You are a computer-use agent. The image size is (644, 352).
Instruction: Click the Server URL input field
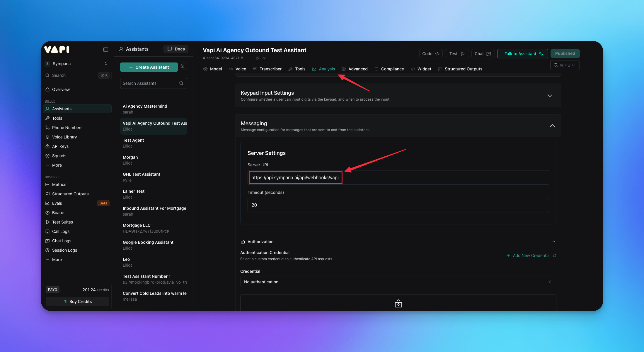398,177
